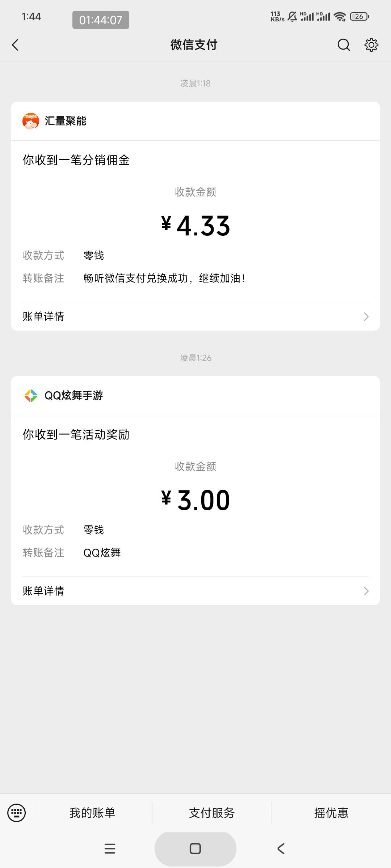Tap the 汇量聚能 account avatar

point(31,121)
